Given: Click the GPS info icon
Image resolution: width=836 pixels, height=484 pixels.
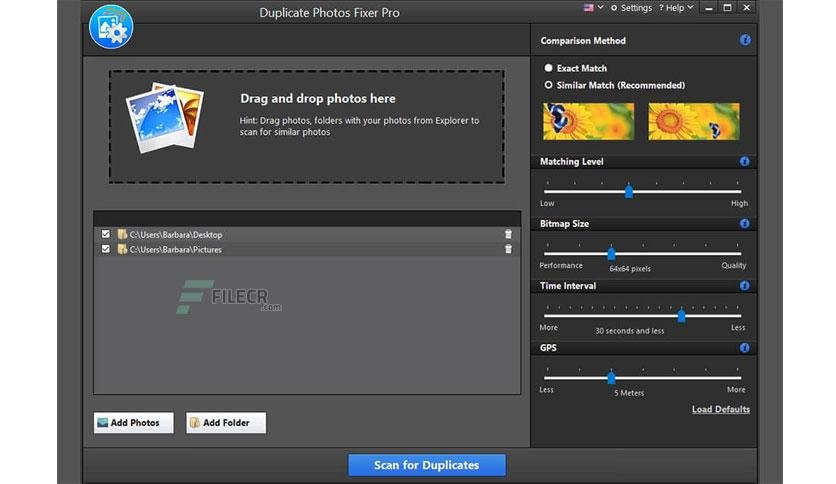Looking at the screenshot, I should tap(744, 348).
